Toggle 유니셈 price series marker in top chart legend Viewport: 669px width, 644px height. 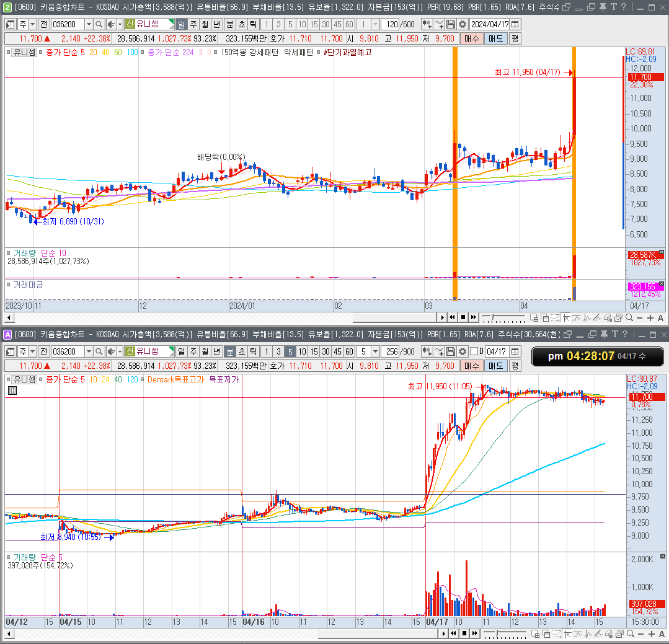pos(9,52)
